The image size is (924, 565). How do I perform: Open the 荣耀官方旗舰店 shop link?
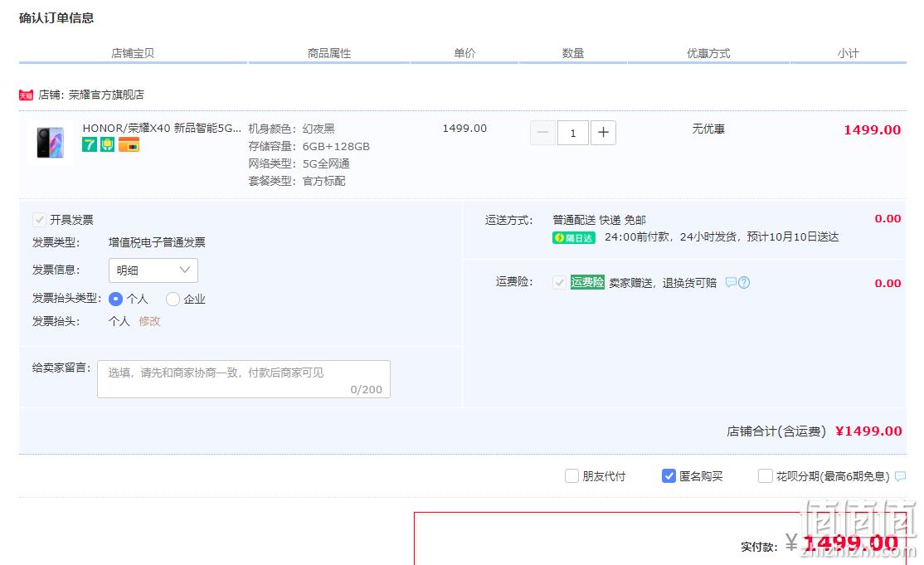point(107,95)
